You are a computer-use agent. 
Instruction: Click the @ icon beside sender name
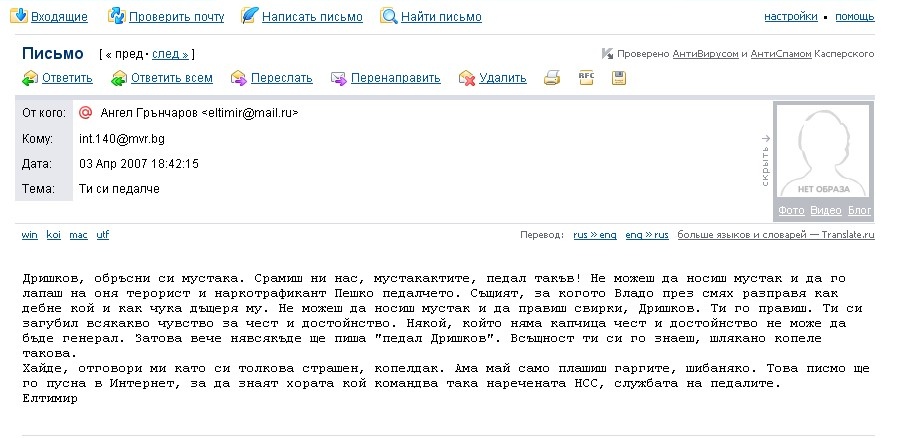[x=86, y=113]
